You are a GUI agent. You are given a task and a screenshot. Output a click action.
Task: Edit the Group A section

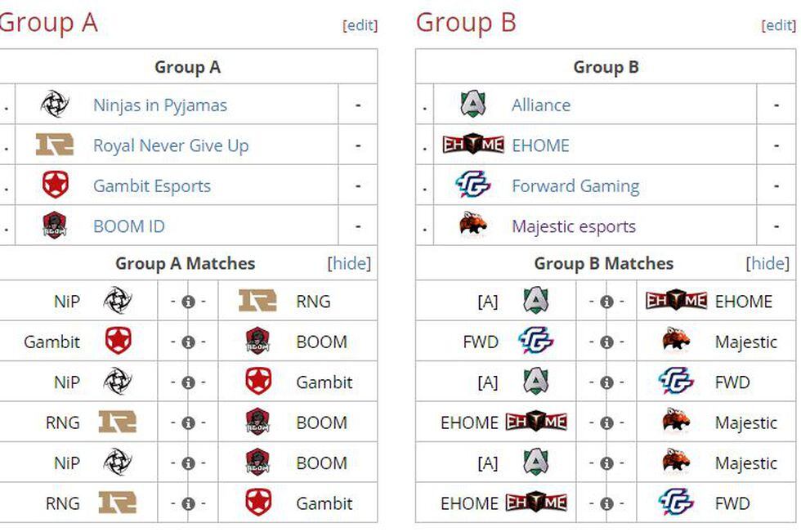coord(360,25)
